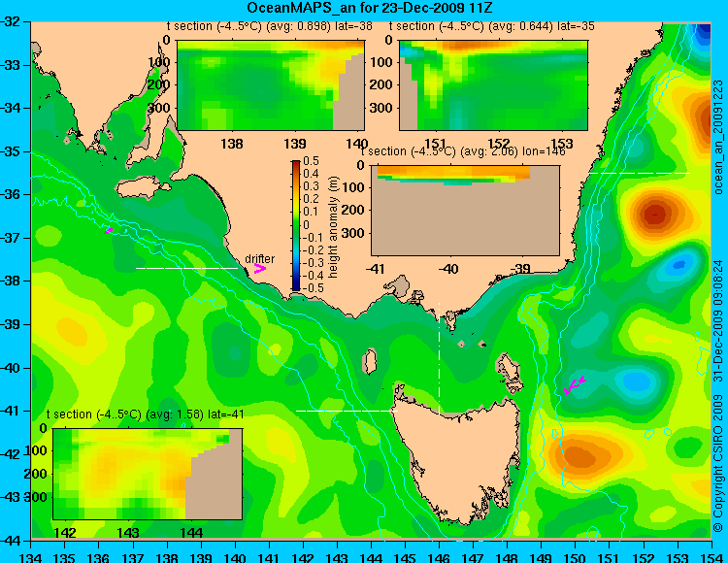This screenshot has width=728, height=563.
Task: Click the lat=-41 temperature section plot
Action: (x=148, y=474)
